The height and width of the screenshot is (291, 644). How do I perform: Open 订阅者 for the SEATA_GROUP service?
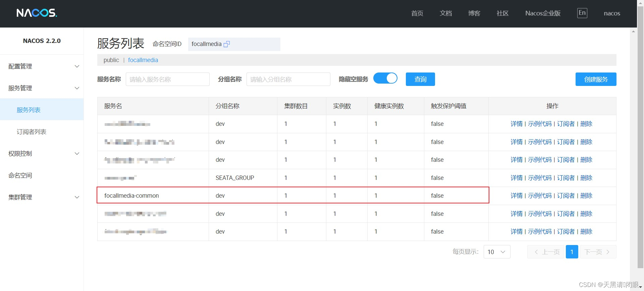click(566, 178)
